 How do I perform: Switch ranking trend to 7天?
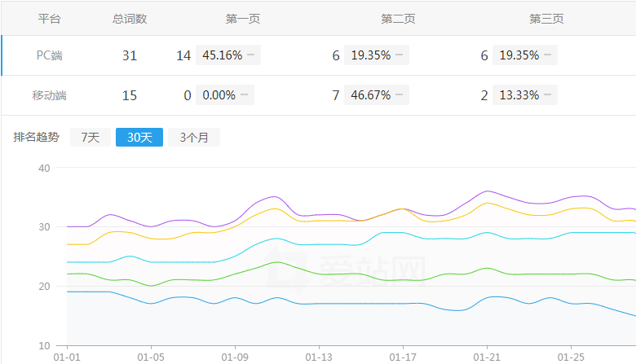[90, 138]
